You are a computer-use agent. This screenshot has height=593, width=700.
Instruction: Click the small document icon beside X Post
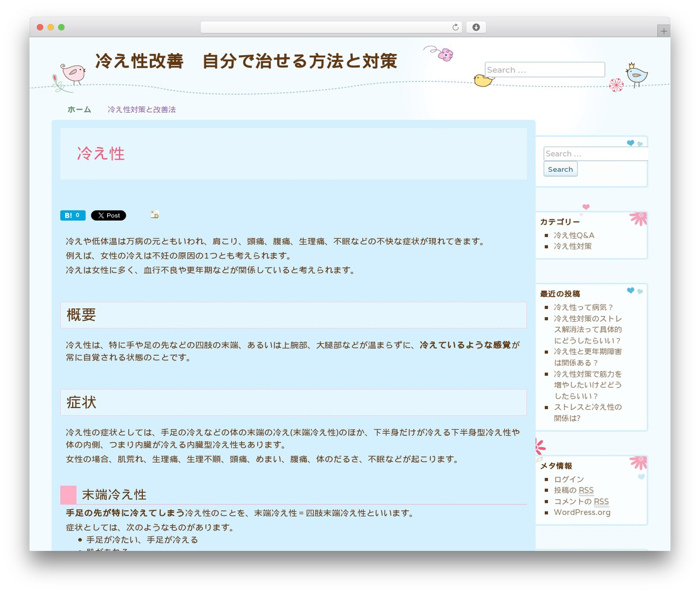tap(155, 215)
